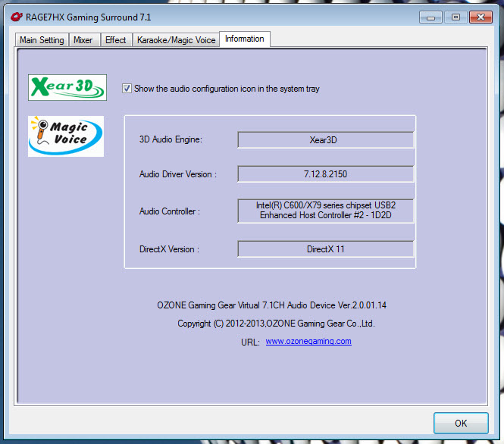This screenshot has height=444, width=504.
Task: Click the red RAGE7HX title bar icon
Action: pos(17,17)
